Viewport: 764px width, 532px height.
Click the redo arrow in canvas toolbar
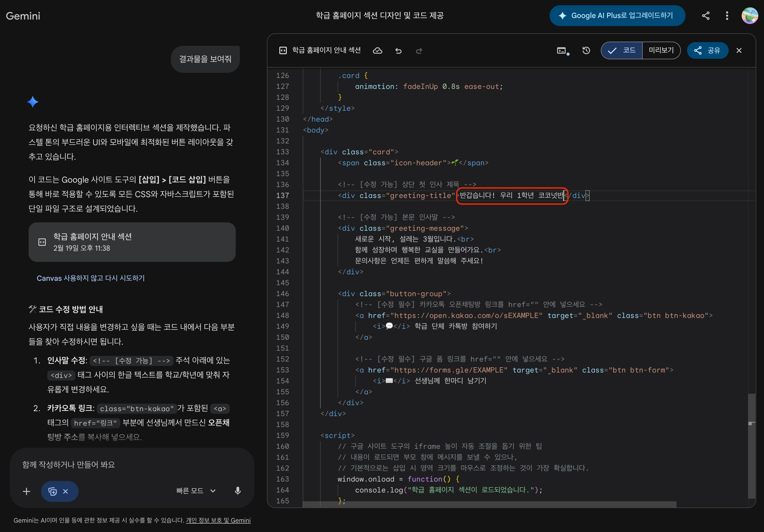(419, 51)
